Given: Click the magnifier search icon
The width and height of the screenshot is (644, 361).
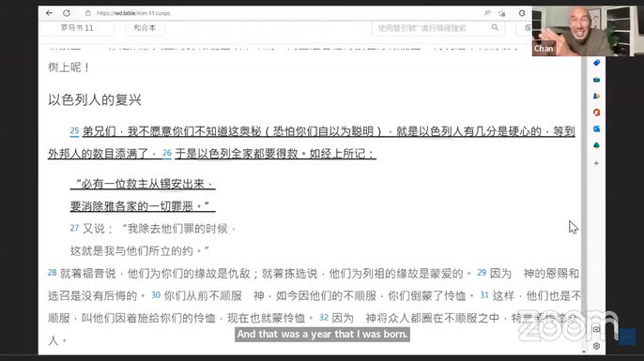Looking at the screenshot, I should [x=495, y=27].
